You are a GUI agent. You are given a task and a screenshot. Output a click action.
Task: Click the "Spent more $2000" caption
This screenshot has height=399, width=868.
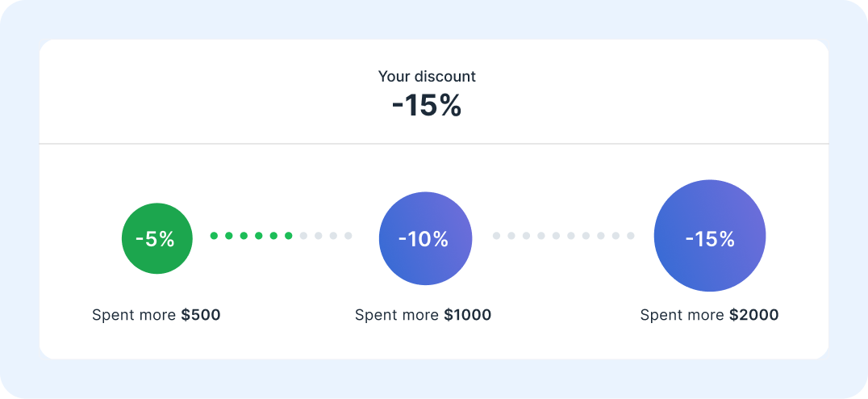pos(709,315)
